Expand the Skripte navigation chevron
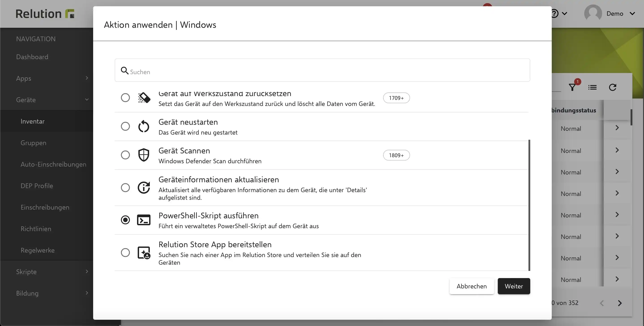The width and height of the screenshot is (644, 326). 87,272
